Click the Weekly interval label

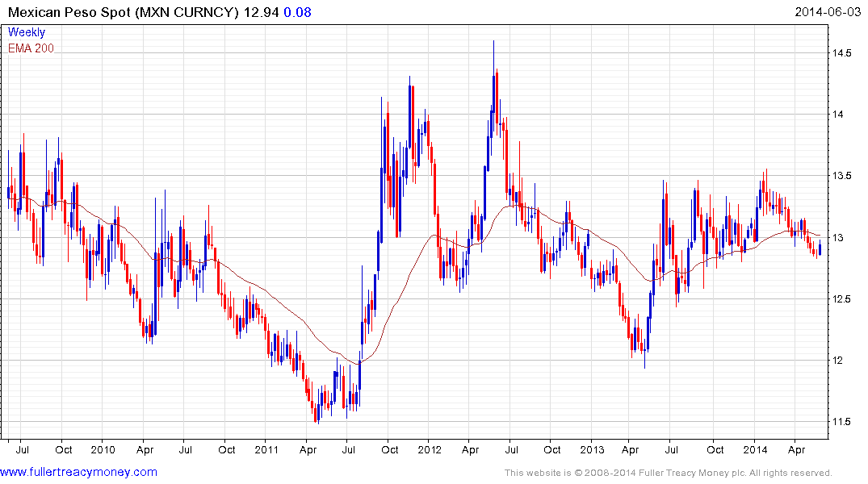click(27, 32)
